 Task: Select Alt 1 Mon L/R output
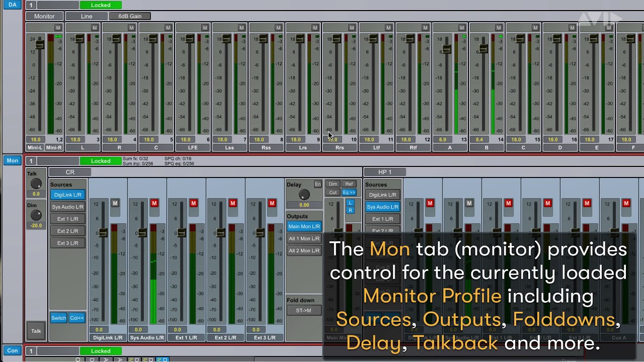click(x=304, y=238)
